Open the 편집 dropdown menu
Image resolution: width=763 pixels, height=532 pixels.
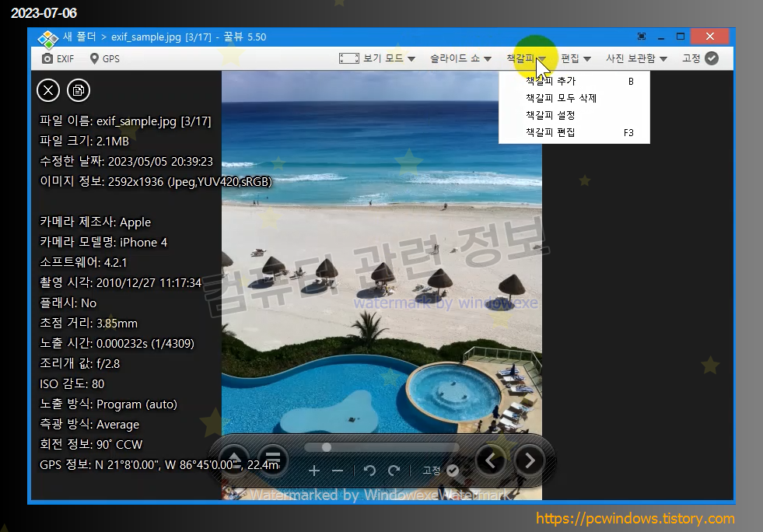pyautogui.click(x=576, y=58)
